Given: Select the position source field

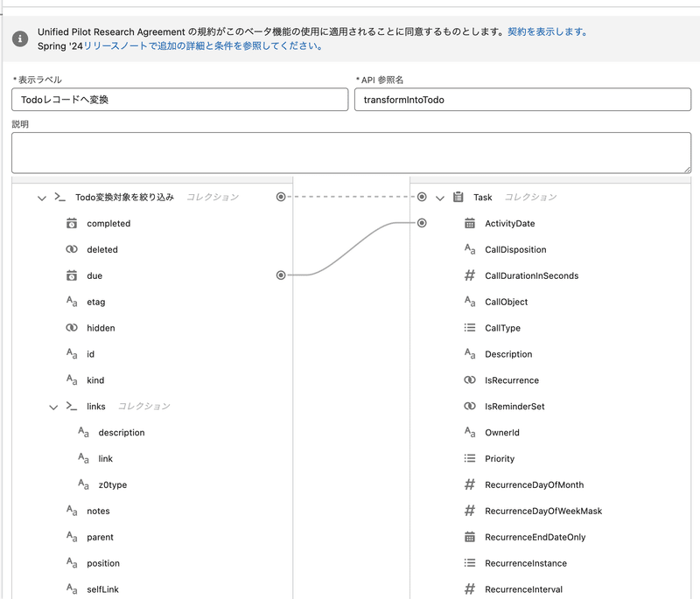Looking at the screenshot, I should [x=103, y=563].
